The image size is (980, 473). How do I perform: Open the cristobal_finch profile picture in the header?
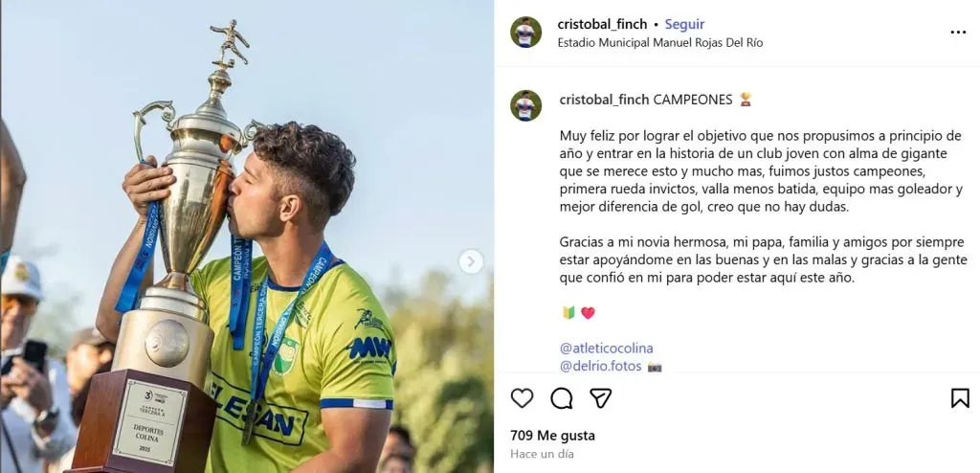[525, 32]
